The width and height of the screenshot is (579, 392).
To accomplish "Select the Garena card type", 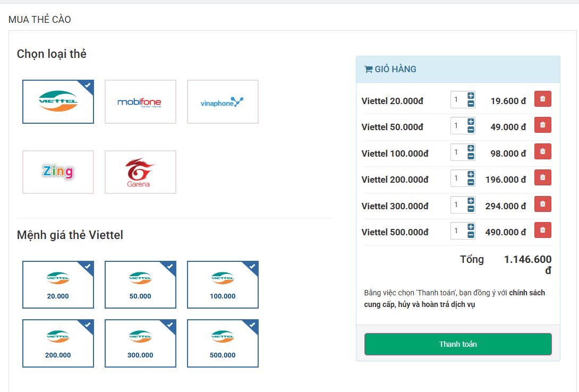I will coord(140,172).
